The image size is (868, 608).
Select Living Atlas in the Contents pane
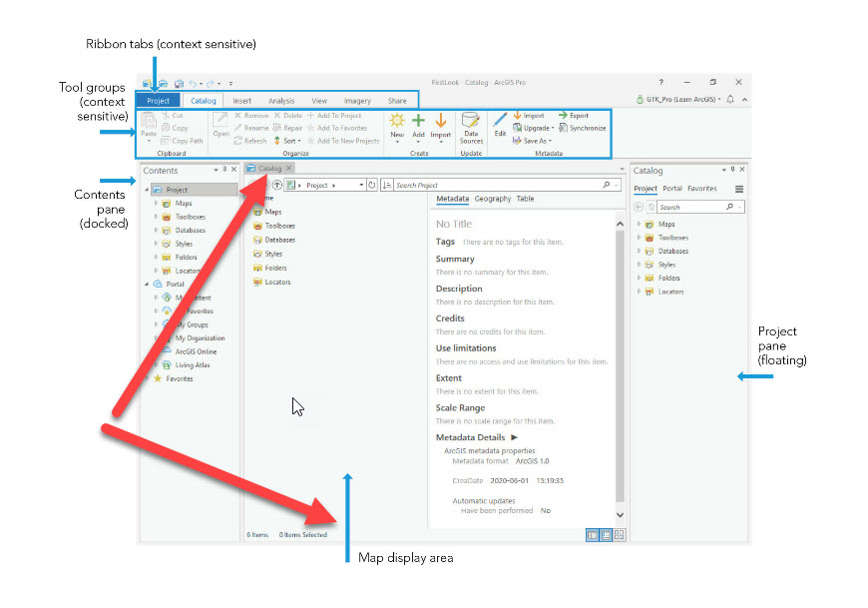click(x=193, y=365)
